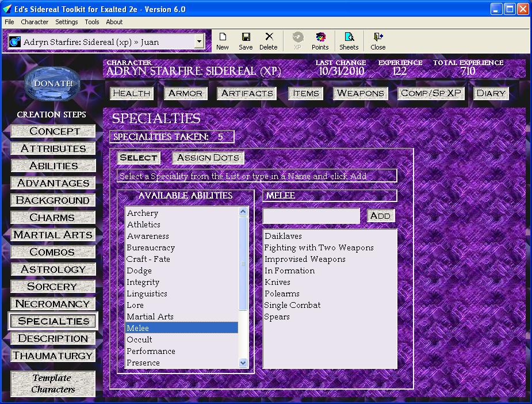The width and height of the screenshot is (532, 404).
Task: Choose the In Formation speciality
Action: 330,271
